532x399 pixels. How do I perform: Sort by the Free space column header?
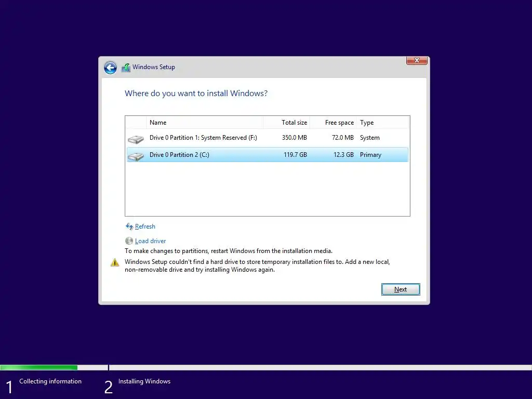[333, 123]
